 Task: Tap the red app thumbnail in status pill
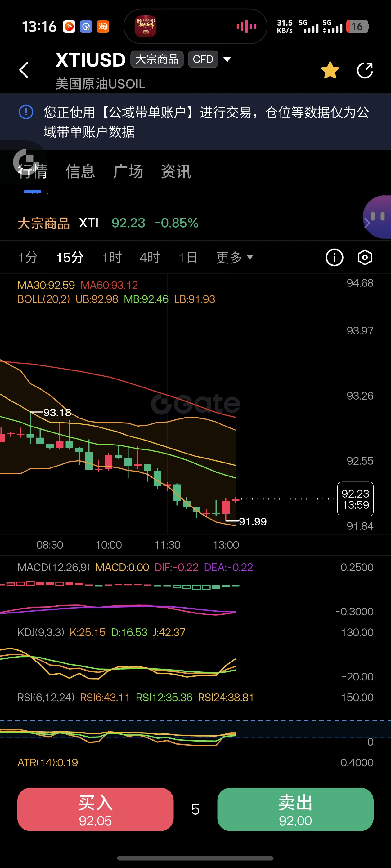point(146,26)
